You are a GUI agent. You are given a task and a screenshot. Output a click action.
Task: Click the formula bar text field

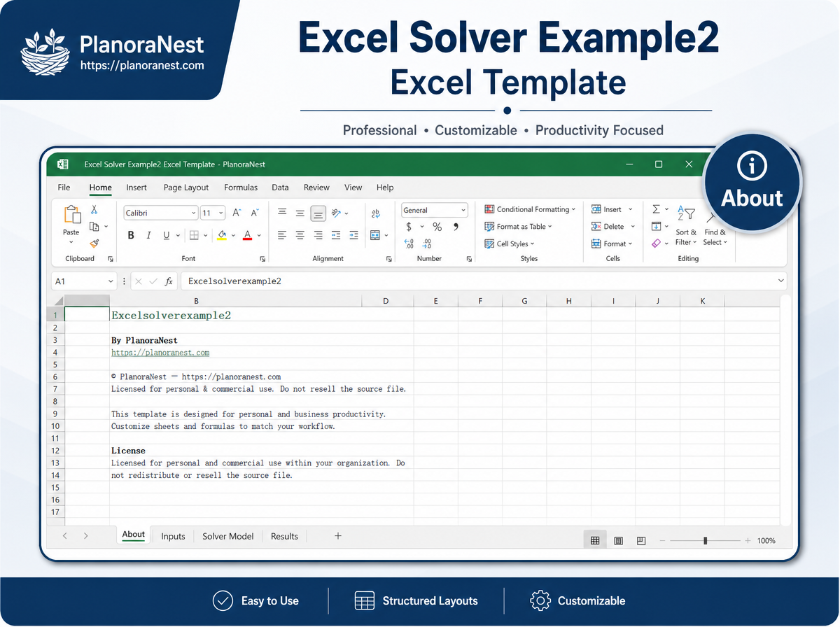point(483,281)
